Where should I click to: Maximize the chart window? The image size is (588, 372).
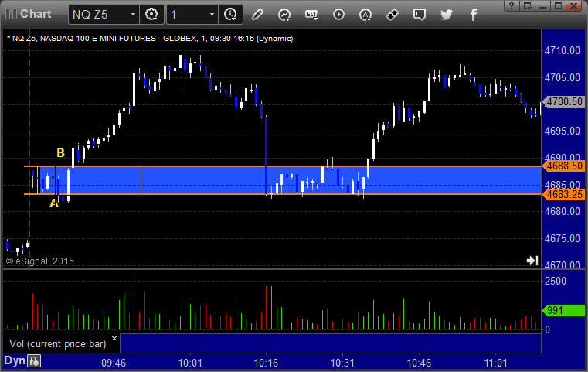point(559,5)
